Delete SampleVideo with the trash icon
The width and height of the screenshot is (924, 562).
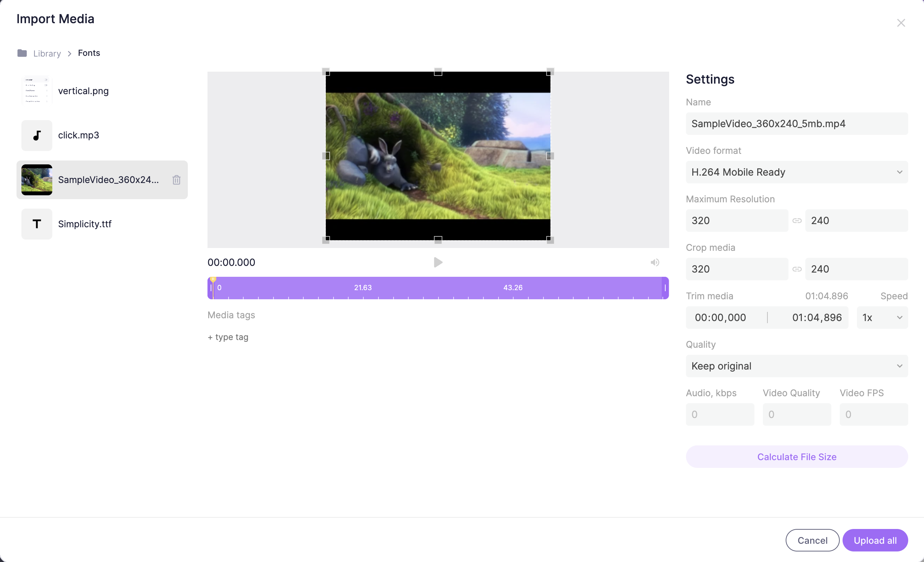coord(176,180)
